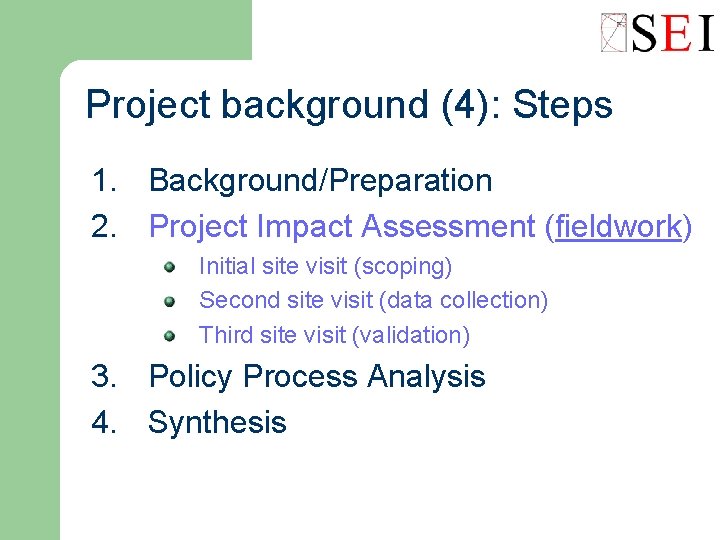Screen dimensions: 720x540
Task: Select the Policy Process Analysis item
Action: click(317, 377)
